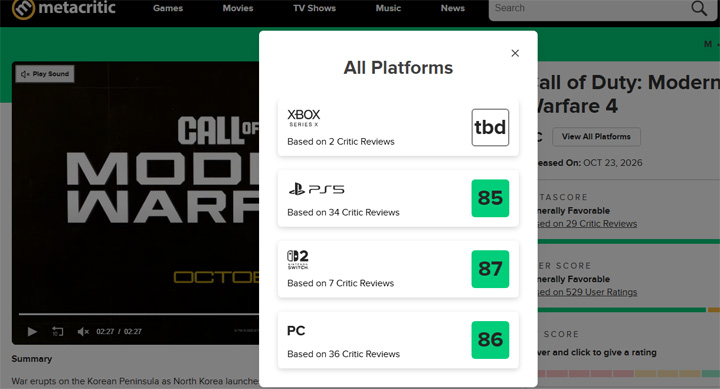This screenshot has height=389, width=720.
Task: Open the Music menu
Action: [388, 8]
